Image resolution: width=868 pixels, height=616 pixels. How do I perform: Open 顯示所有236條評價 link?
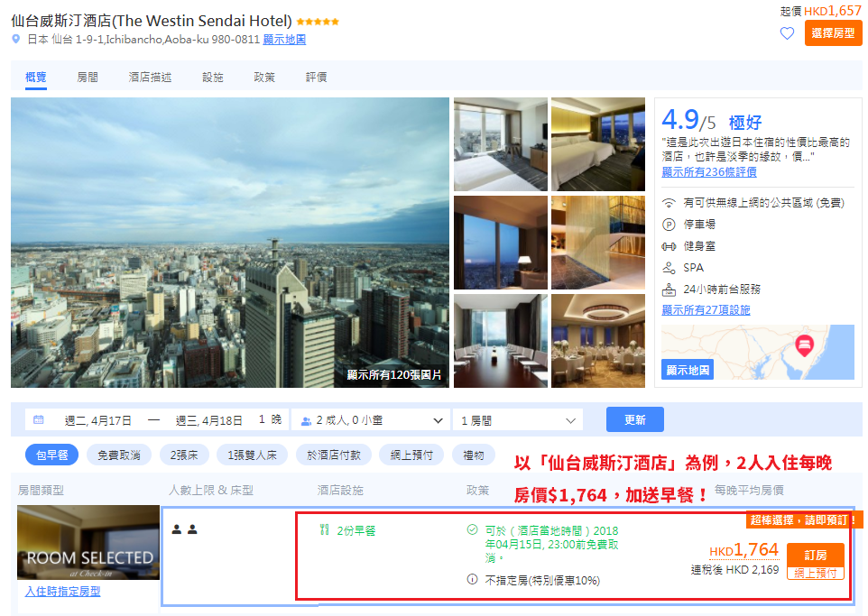click(x=709, y=172)
